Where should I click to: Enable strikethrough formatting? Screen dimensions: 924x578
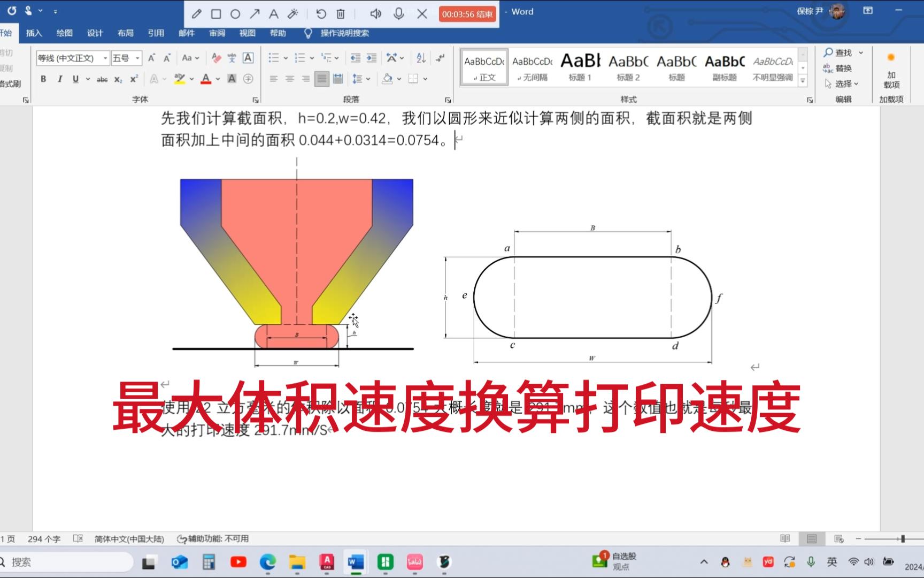103,79
